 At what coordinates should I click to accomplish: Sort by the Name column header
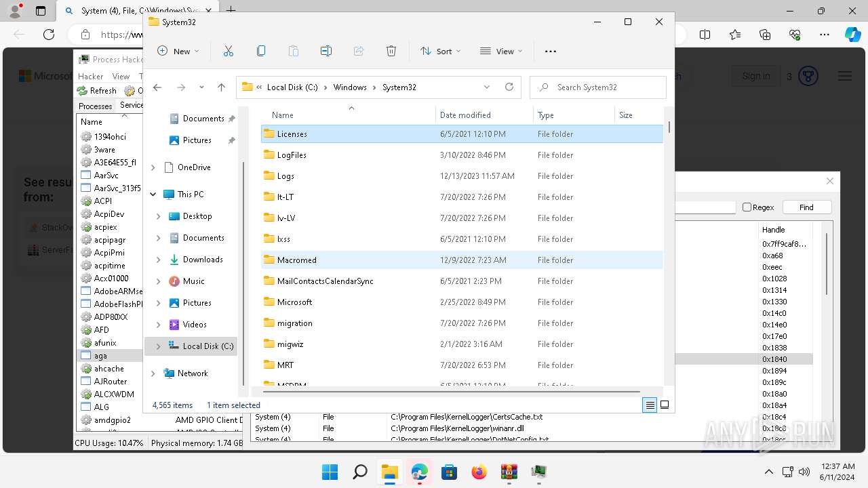pos(349,115)
